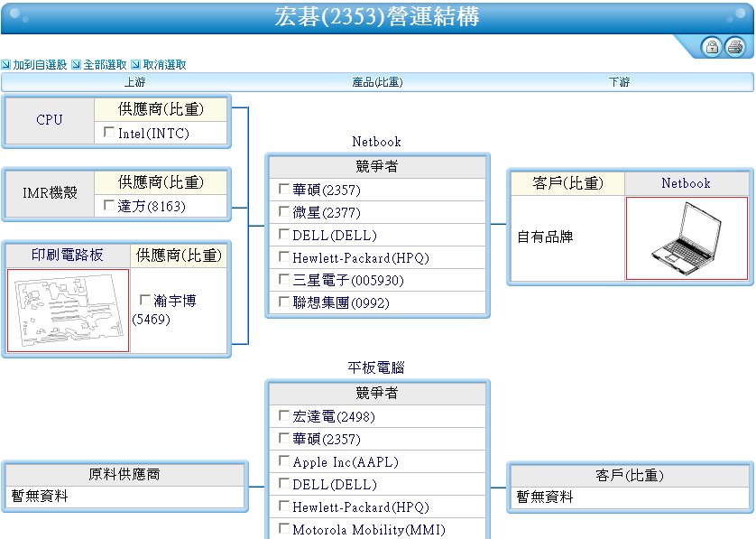This screenshot has height=539, width=756.
Task: Tick Hewlett-Packard(HPQ) box under Netbook competitors
Action: pos(284,256)
